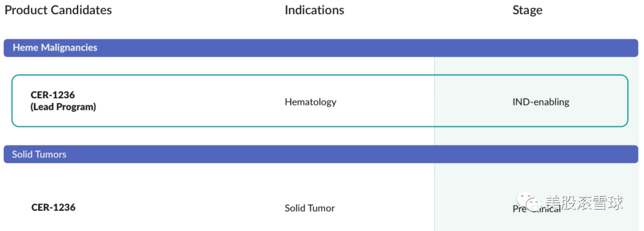Click the '(Lead Program)' subtitle text
The height and width of the screenshot is (231, 644).
point(63,108)
